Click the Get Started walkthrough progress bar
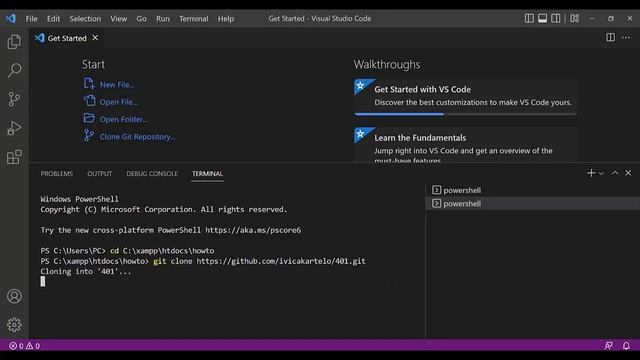The height and width of the screenshot is (360, 640). pyautogui.click(x=465, y=114)
